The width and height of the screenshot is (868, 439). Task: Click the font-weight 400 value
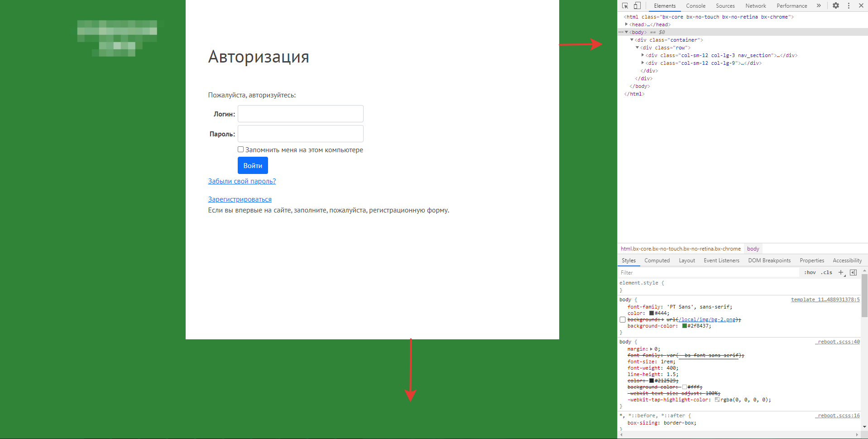point(672,368)
